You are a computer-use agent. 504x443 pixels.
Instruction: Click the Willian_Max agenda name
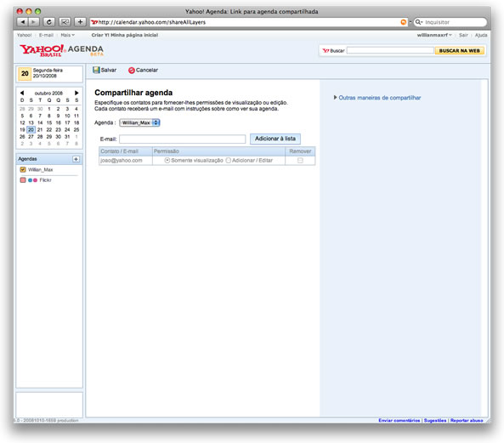(x=40, y=170)
